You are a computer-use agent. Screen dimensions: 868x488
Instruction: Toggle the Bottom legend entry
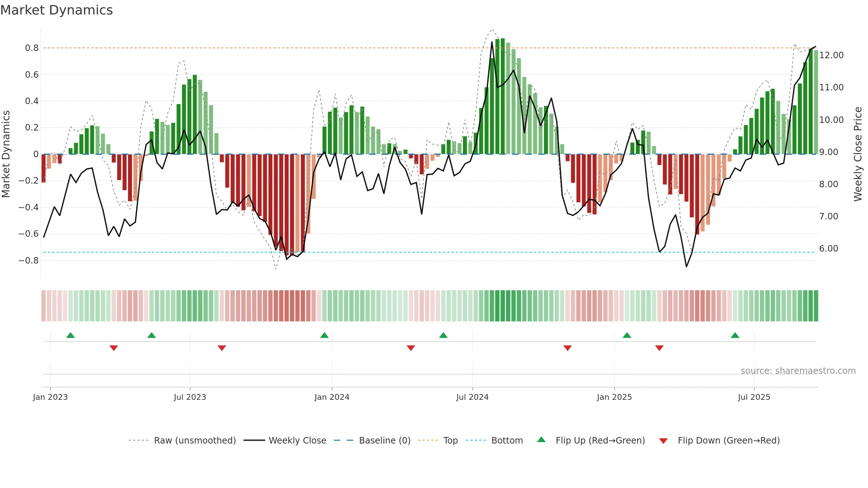pyautogui.click(x=494, y=440)
